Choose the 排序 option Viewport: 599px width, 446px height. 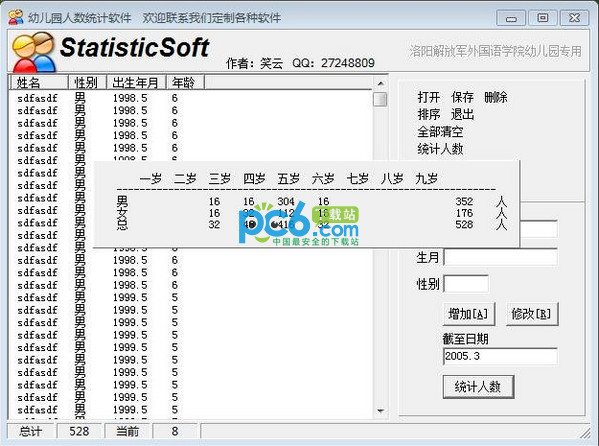[x=429, y=114]
